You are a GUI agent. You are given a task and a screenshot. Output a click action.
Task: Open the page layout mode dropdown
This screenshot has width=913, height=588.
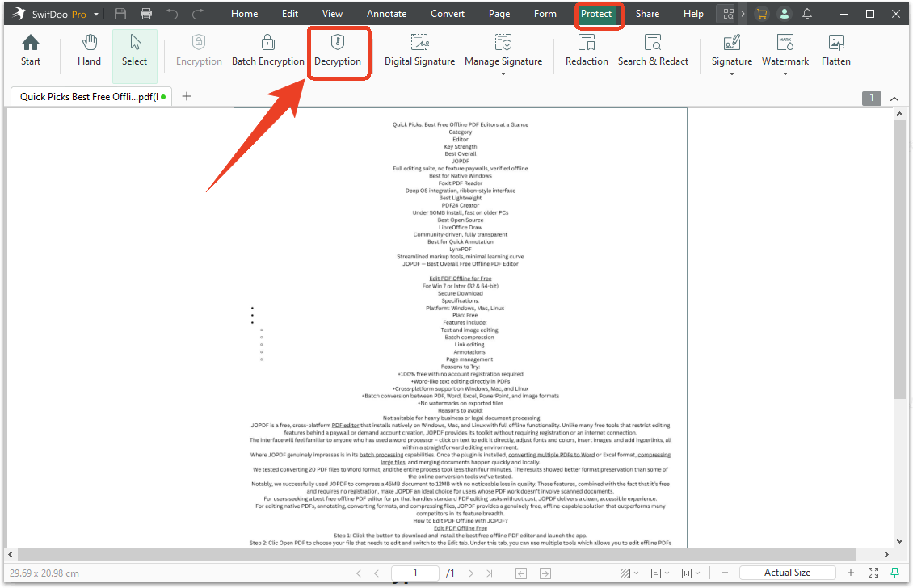(x=660, y=573)
